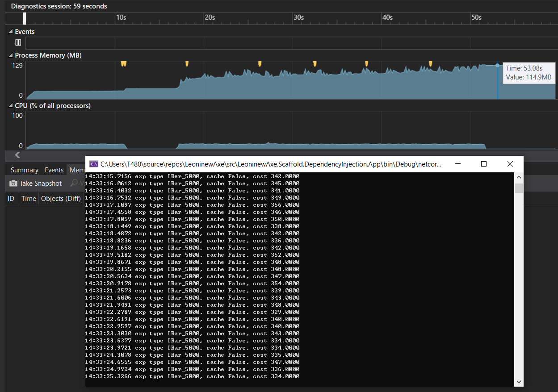
Task: Select the Memory Usage tab
Action: pyautogui.click(x=76, y=170)
